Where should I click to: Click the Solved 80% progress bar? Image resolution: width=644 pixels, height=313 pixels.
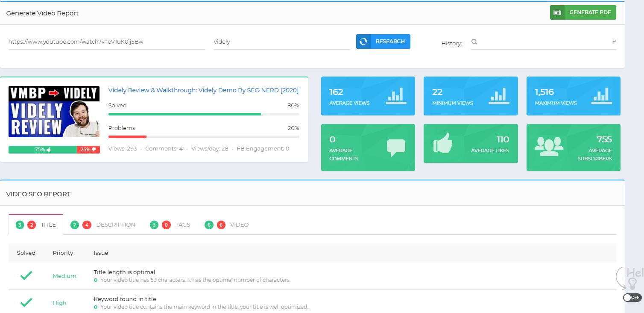point(204,114)
